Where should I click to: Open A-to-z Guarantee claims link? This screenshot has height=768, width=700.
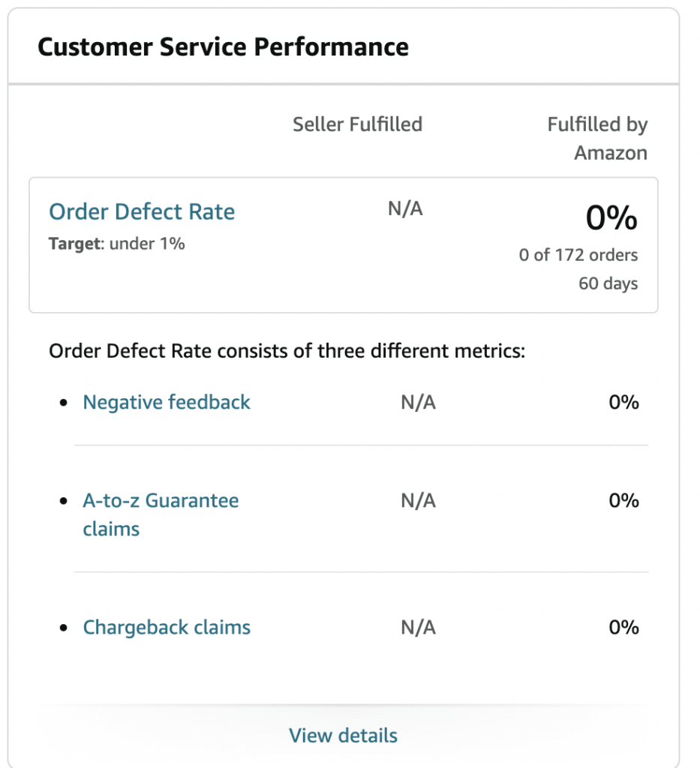pos(161,514)
